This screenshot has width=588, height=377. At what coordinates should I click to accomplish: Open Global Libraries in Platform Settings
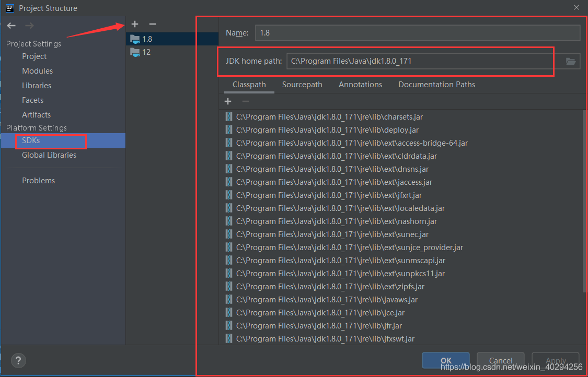tap(49, 155)
